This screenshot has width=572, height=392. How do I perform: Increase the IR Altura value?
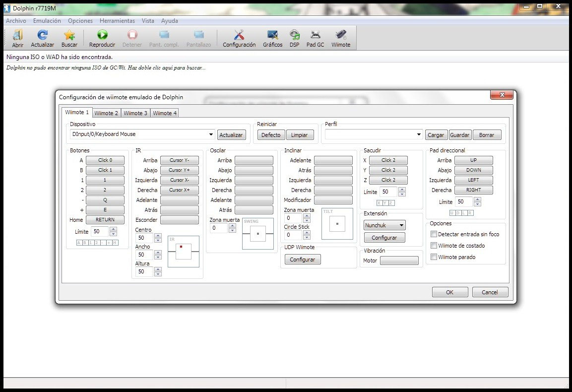tap(158, 269)
